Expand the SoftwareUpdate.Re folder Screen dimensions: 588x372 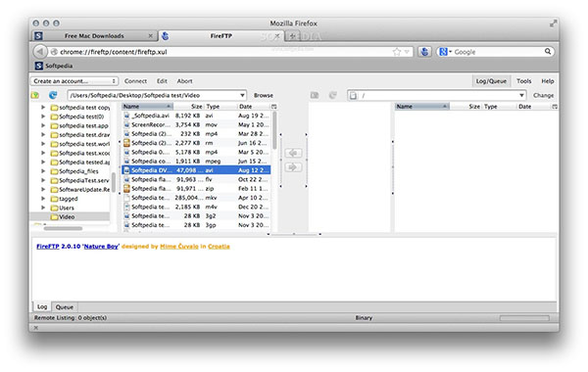(x=43, y=189)
